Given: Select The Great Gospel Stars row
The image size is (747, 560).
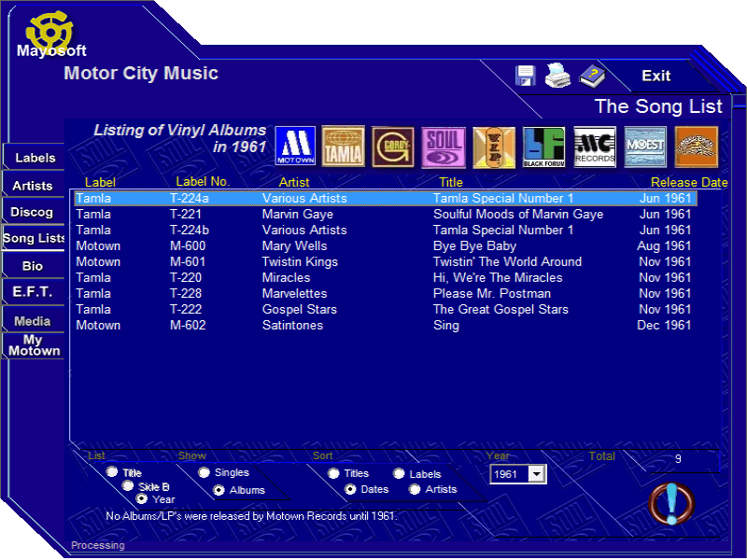Looking at the screenshot, I should [386, 310].
